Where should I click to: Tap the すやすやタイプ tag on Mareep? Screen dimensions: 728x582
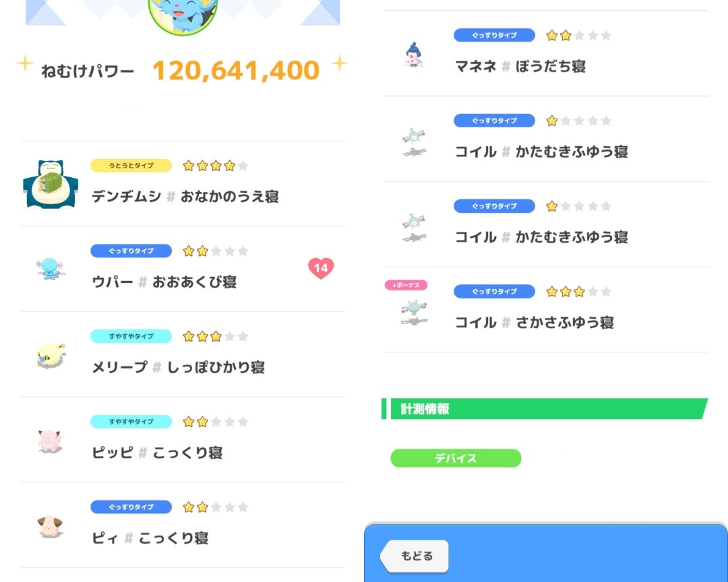[131, 336]
